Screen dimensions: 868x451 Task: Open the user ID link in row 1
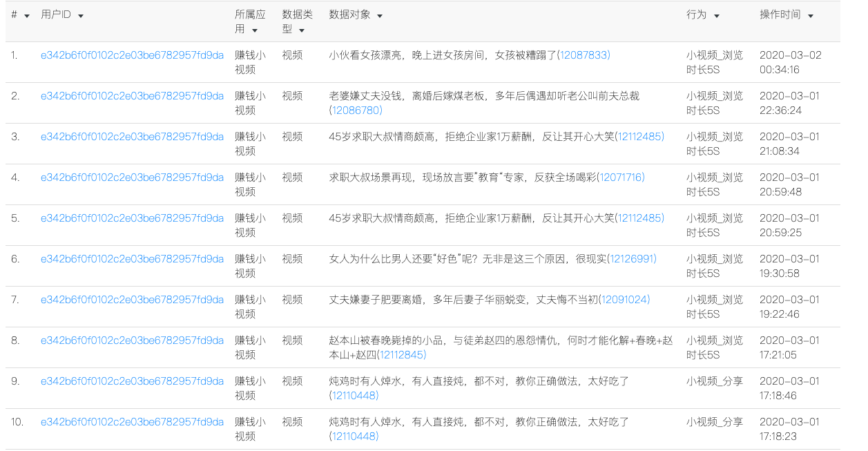click(x=132, y=55)
